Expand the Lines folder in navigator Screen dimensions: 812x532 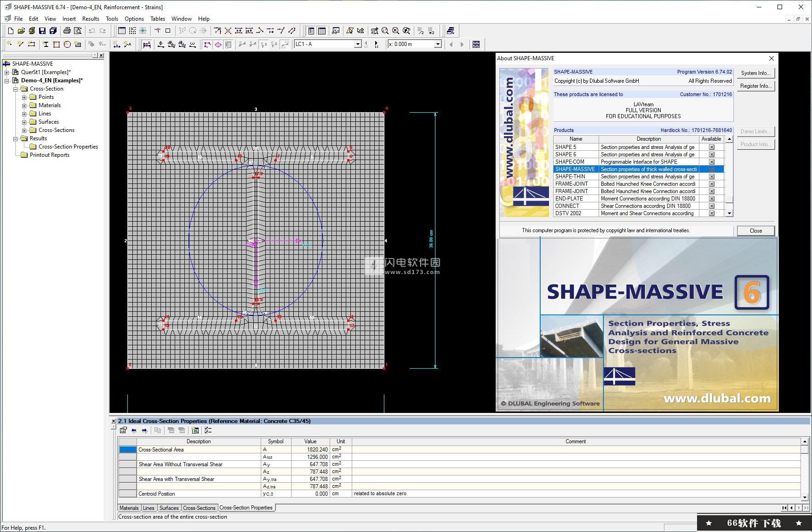(x=24, y=114)
